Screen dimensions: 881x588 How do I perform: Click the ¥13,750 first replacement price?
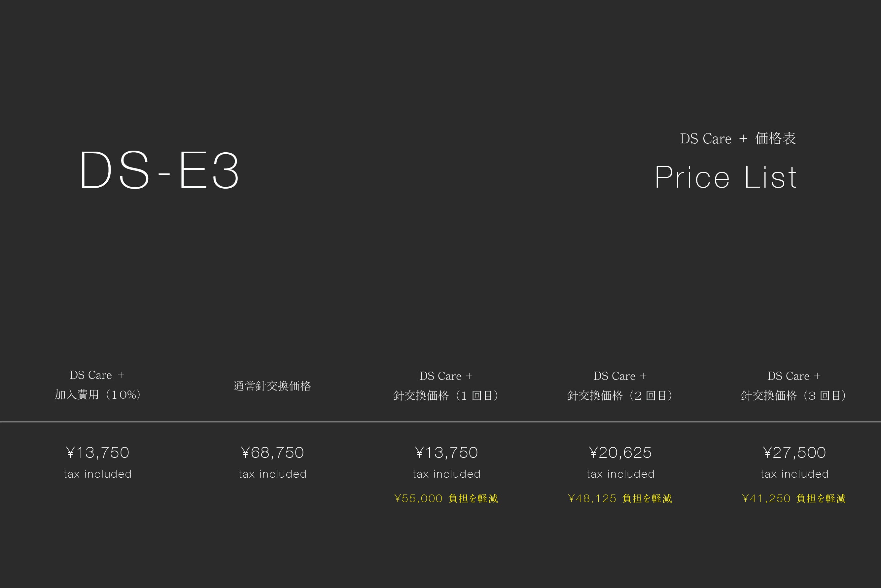point(446,453)
